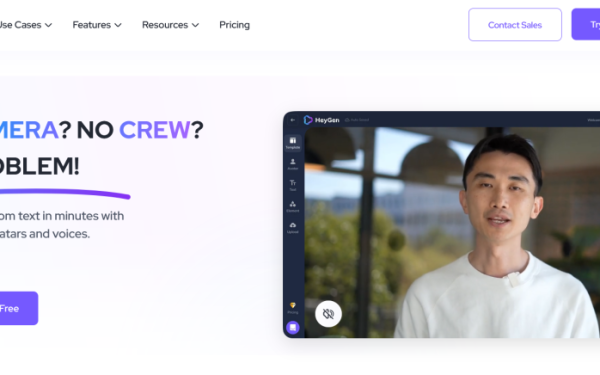Open the Avatar panel in the sidebar
This screenshot has width=600, height=375.
pos(293,164)
